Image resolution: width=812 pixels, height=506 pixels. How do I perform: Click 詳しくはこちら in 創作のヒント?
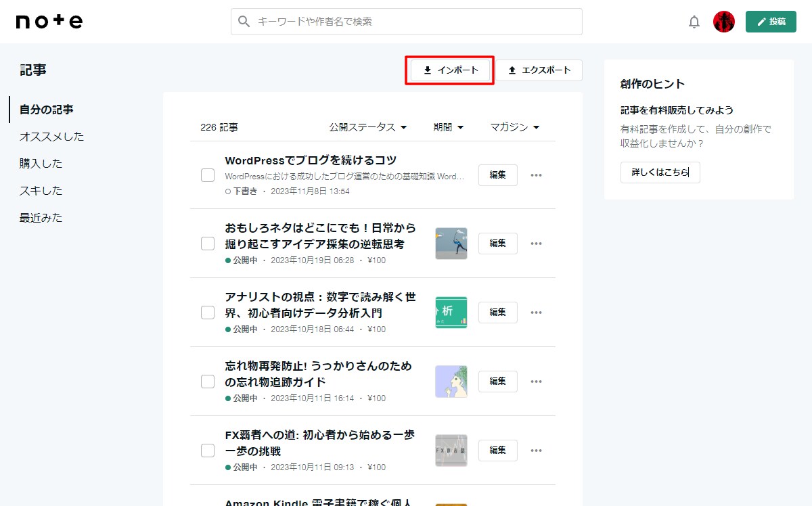pos(660,172)
